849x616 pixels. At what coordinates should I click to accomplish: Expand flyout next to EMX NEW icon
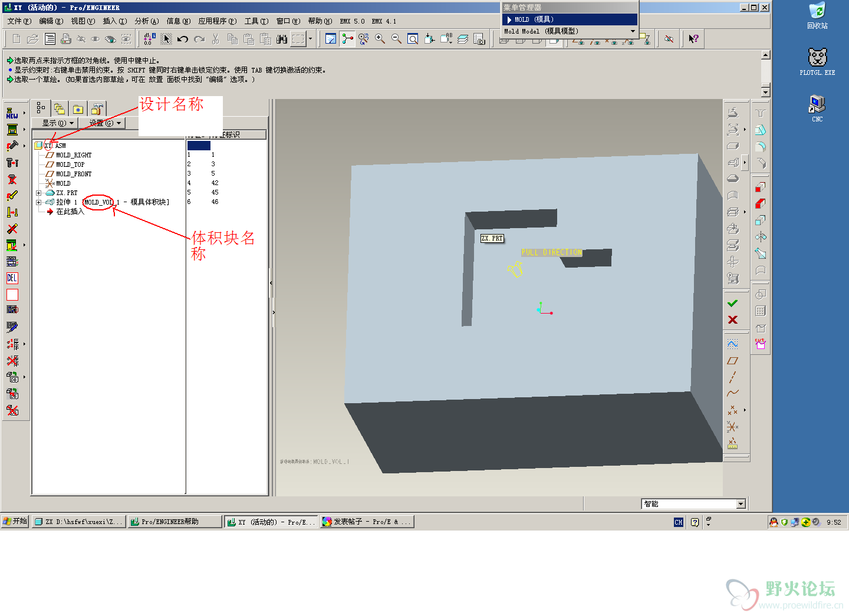(x=24, y=113)
